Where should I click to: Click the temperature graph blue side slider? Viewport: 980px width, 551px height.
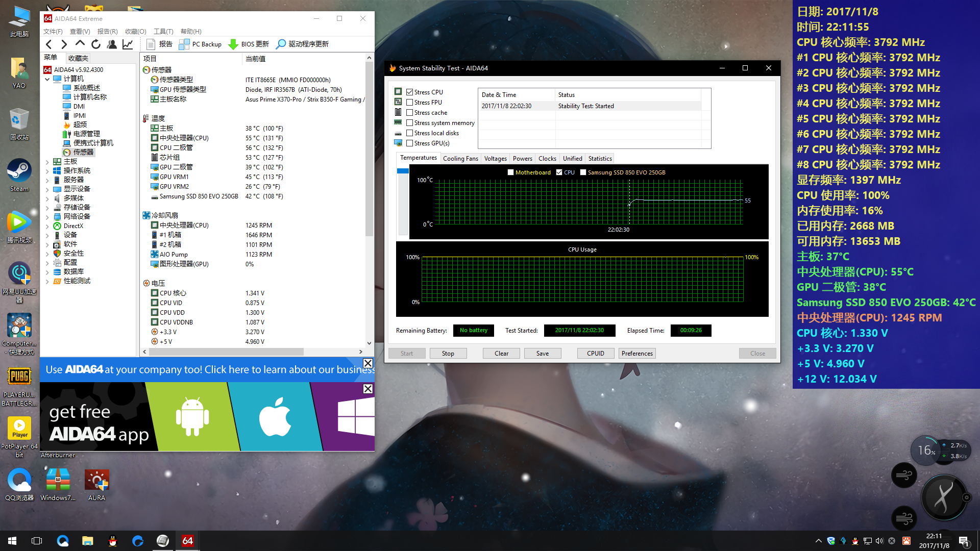403,171
